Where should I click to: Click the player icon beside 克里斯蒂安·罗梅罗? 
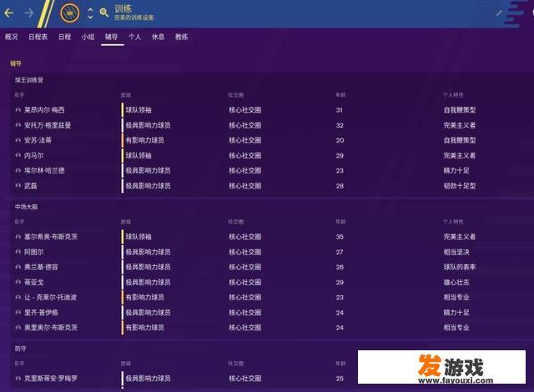click(x=18, y=379)
